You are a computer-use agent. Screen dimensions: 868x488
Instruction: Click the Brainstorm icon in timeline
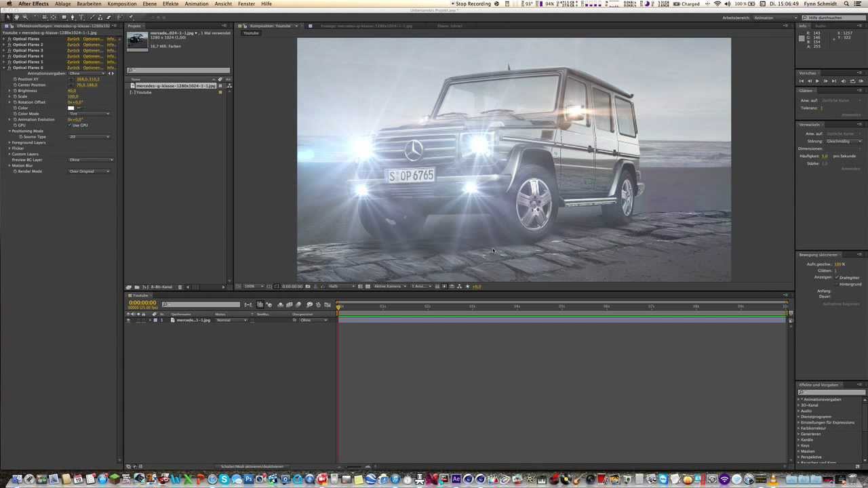click(310, 305)
